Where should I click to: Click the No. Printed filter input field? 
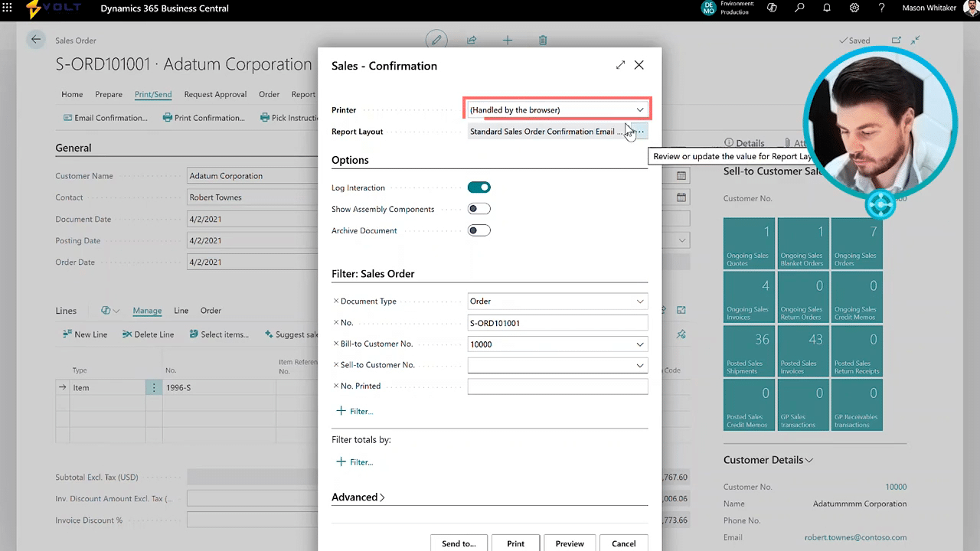(557, 386)
